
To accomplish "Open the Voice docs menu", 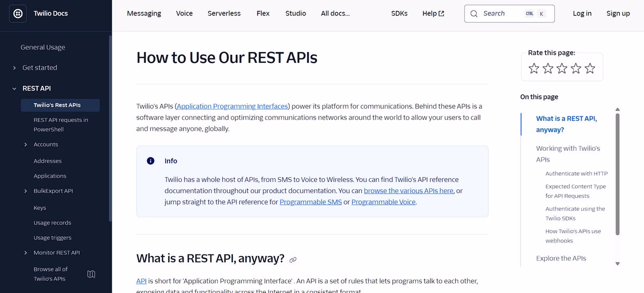I will click(x=184, y=13).
